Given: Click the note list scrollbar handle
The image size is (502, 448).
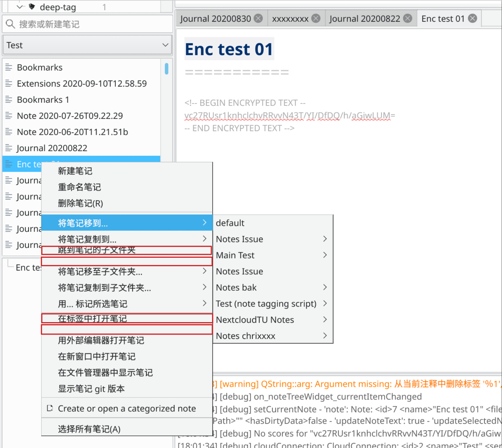Looking at the screenshot, I should coord(167,69).
